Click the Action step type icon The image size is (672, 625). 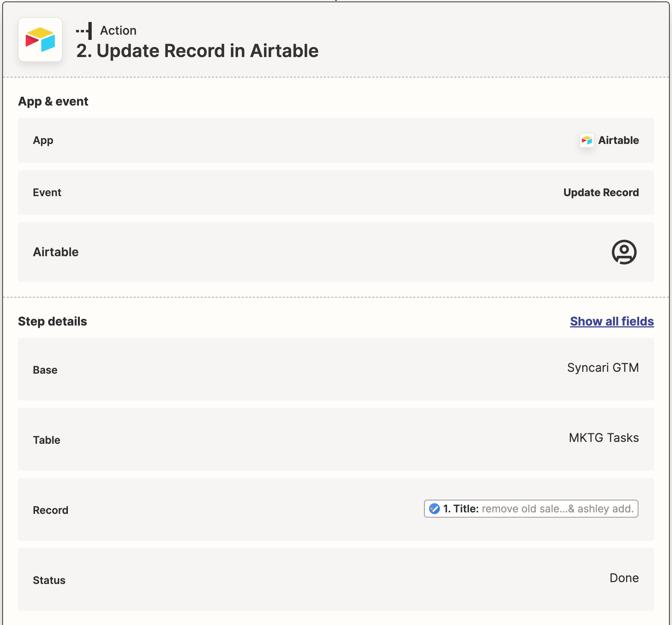click(x=84, y=31)
